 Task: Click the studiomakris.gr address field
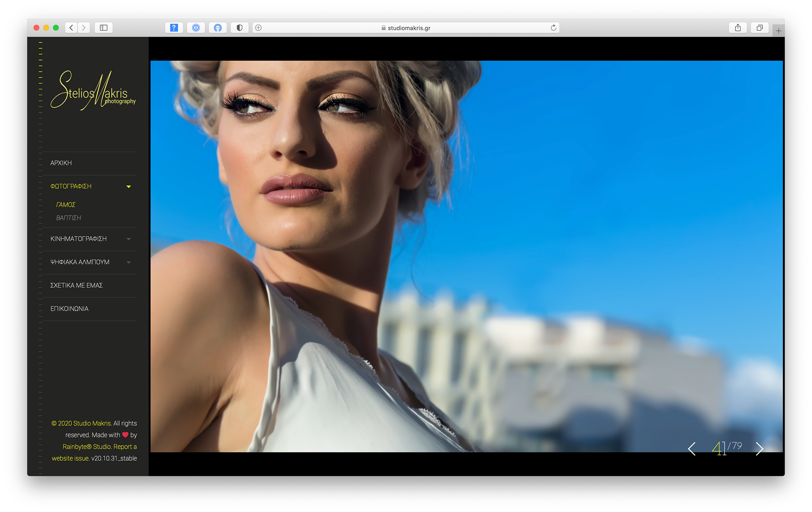[x=406, y=28]
